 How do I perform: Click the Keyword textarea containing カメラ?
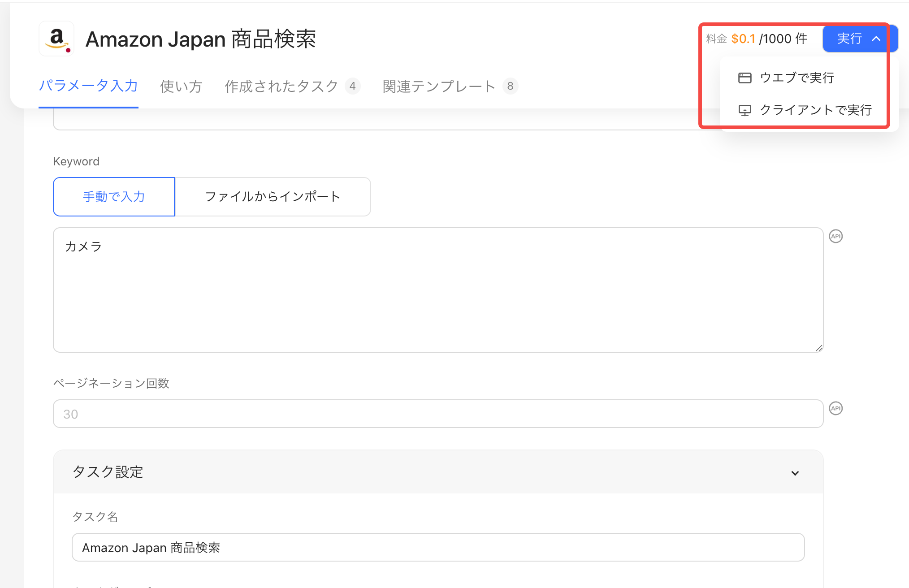438,290
